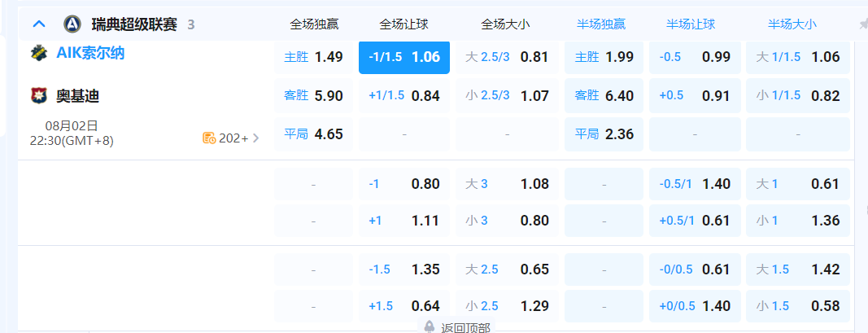Viewport: 868px width, 333px height.
Task: Choose handicap +1.5 at 0.64
Action: tap(404, 306)
